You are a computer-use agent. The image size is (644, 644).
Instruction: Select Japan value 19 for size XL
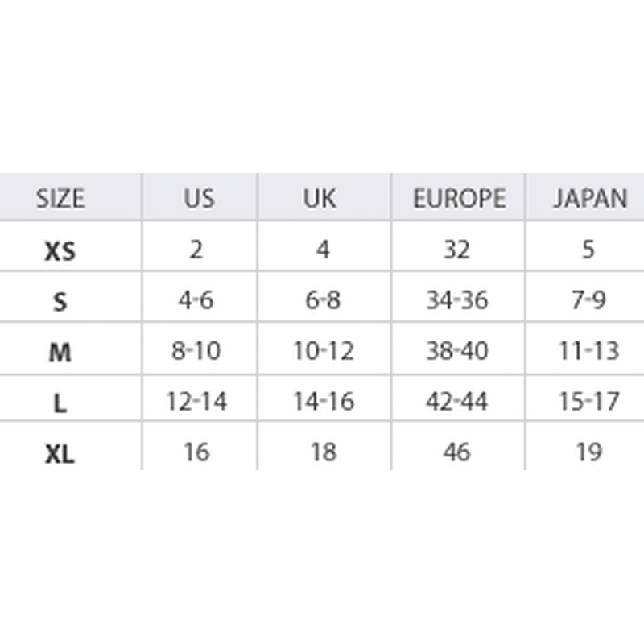click(589, 452)
